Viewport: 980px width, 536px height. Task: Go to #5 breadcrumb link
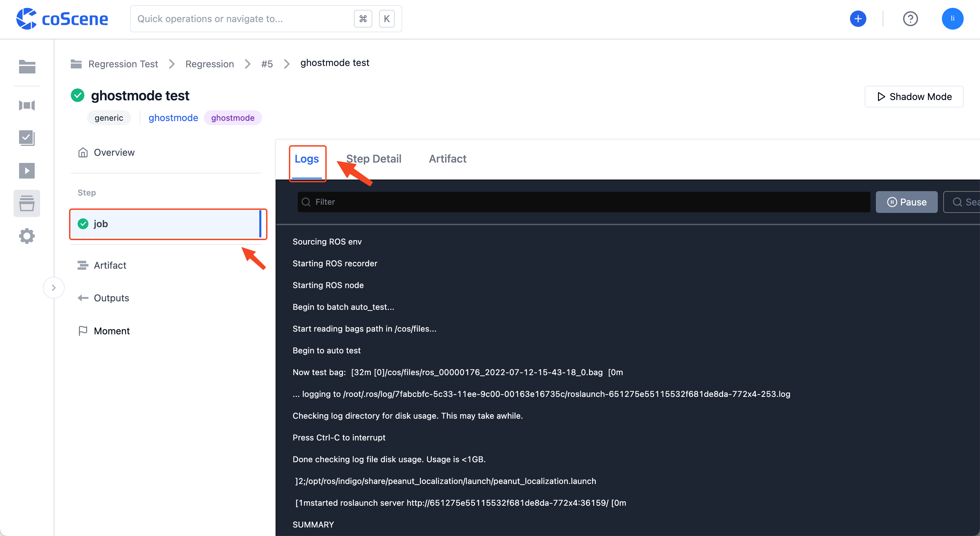pyautogui.click(x=267, y=64)
